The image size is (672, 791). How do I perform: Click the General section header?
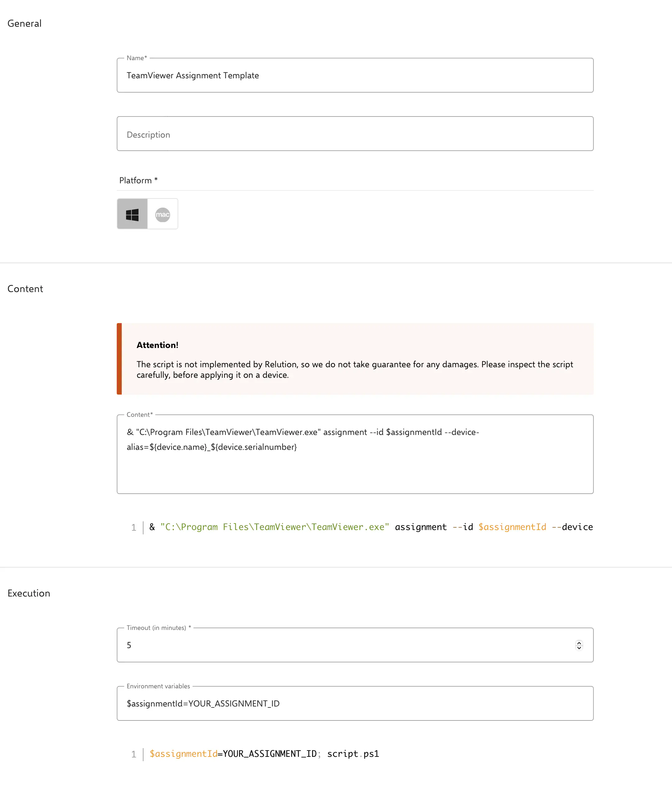pyautogui.click(x=25, y=23)
